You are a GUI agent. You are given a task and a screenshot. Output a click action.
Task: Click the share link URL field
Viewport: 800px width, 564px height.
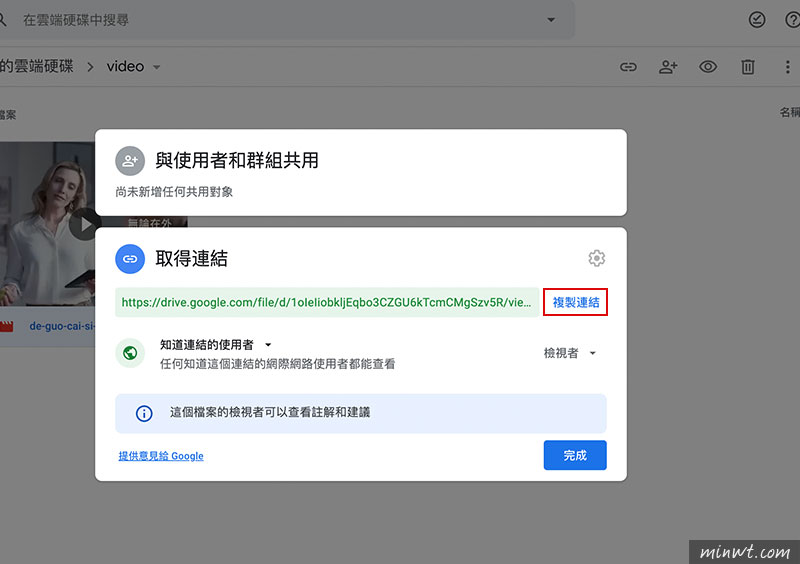327,302
